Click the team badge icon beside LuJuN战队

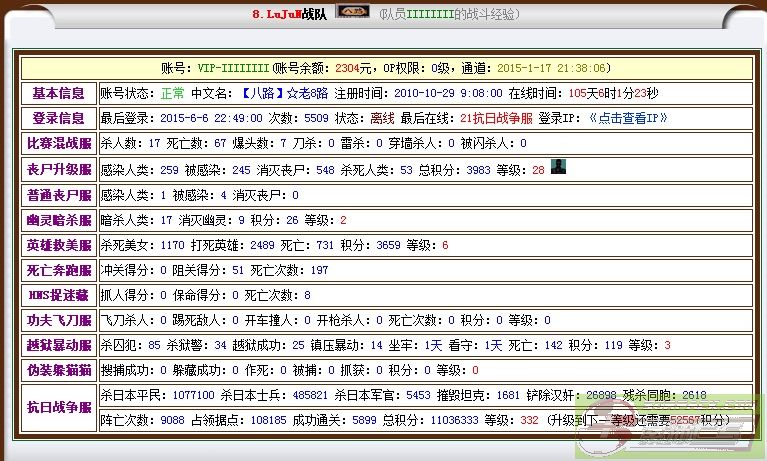coord(351,12)
